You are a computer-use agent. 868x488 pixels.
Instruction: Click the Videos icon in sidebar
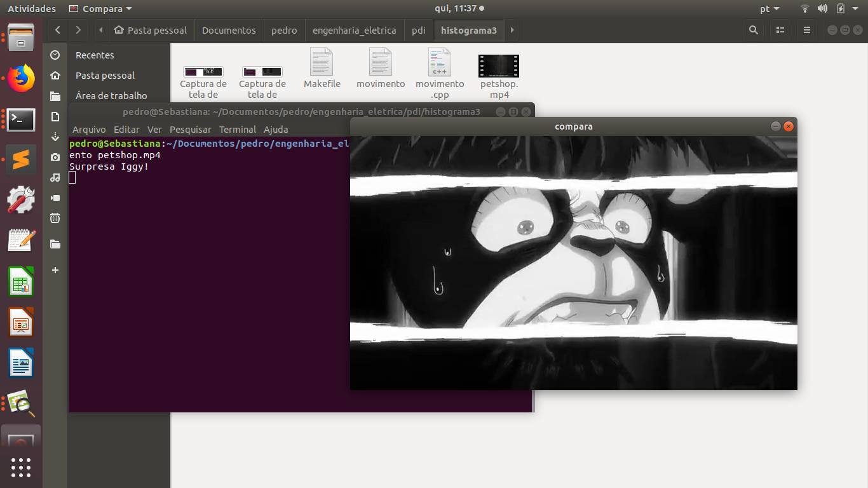coord(55,198)
